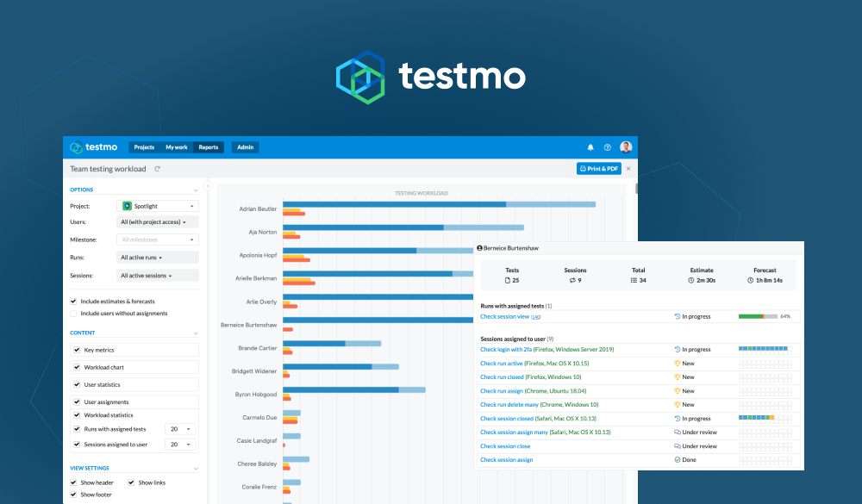Open the My work tab
The image size is (862, 504).
click(177, 147)
